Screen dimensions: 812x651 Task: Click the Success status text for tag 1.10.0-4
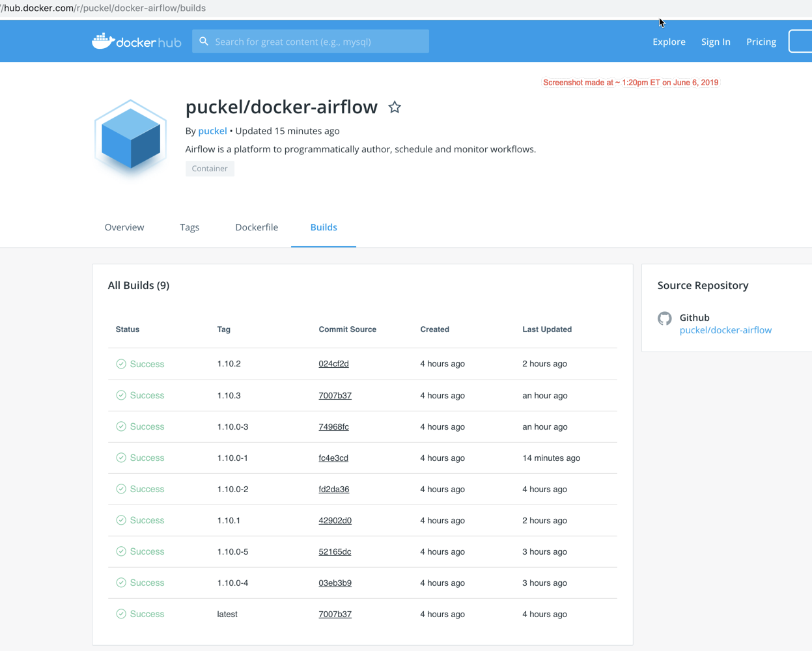(x=147, y=583)
